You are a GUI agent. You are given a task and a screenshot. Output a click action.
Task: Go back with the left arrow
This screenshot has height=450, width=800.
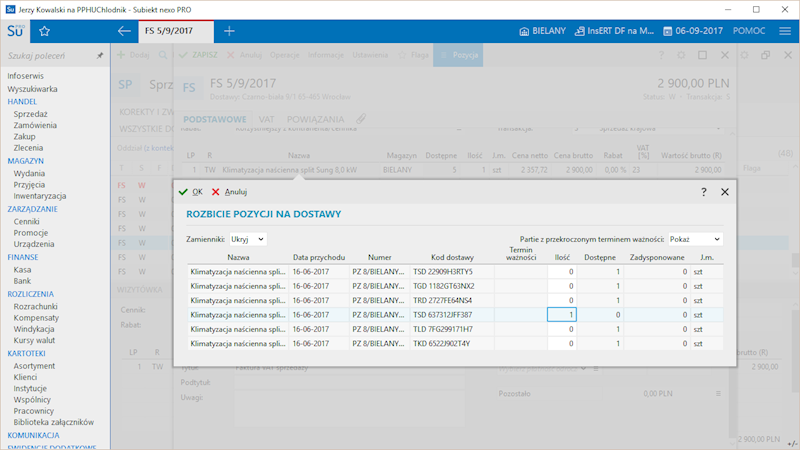(124, 31)
